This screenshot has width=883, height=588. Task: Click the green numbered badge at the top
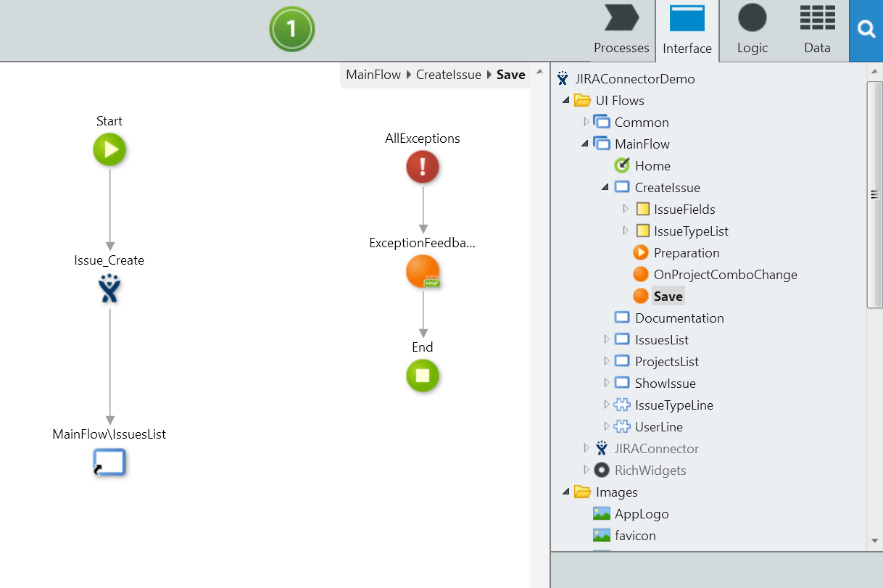pos(291,29)
